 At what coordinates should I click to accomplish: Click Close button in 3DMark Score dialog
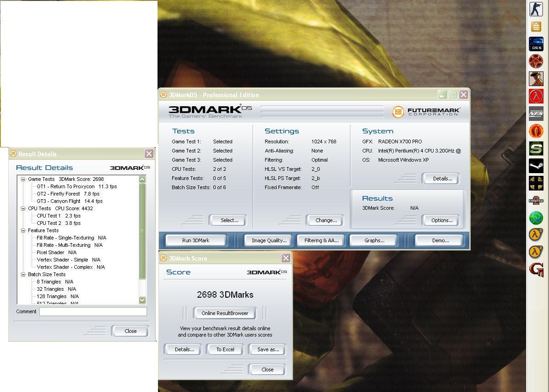point(267,370)
